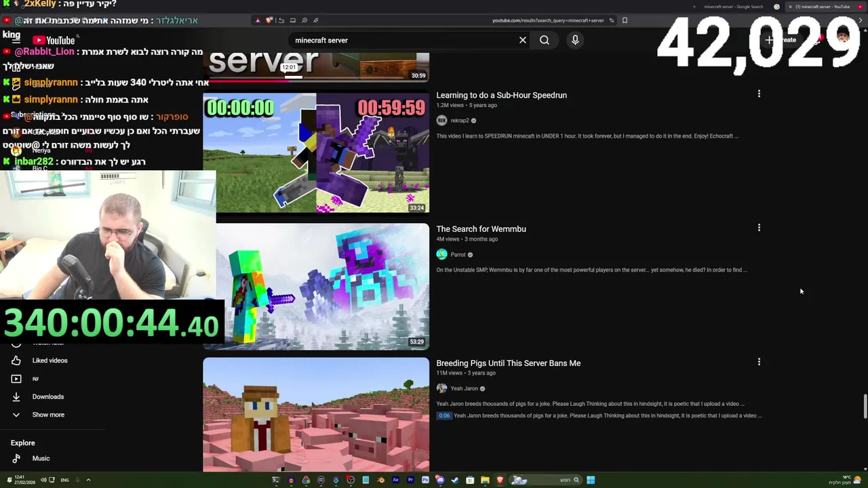The image size is (868, 488).
Task: Click the rekrap2 channel avatar
Action: coord(441,120)
